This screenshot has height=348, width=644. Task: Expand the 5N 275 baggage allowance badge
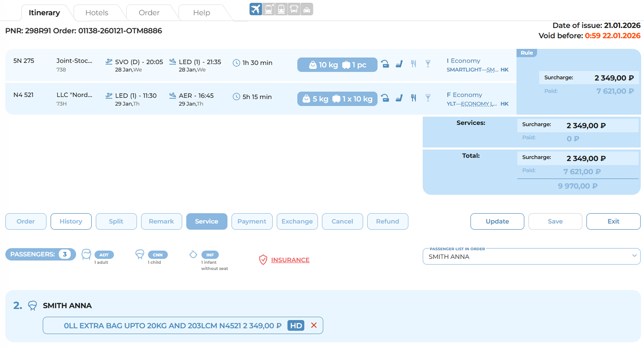pyautogui.click(x=337, y=65)
